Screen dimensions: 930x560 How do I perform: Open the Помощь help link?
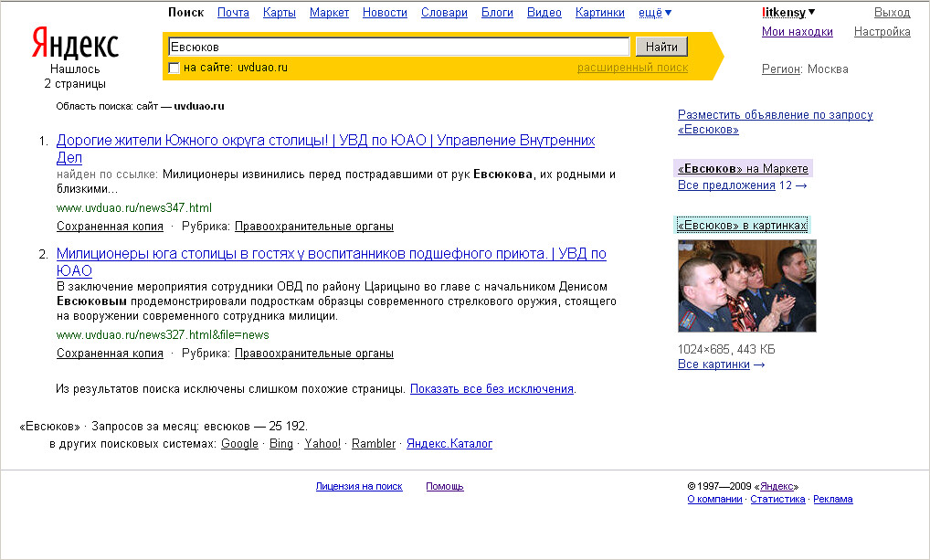[445, 486]
